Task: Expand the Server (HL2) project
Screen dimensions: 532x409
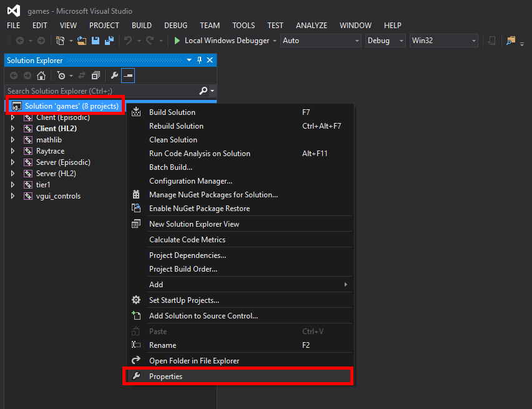Action: click(x=12, y=174)
